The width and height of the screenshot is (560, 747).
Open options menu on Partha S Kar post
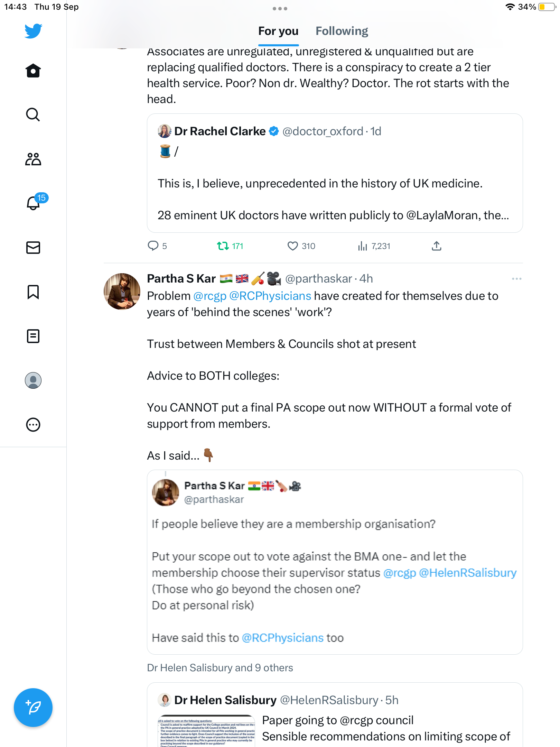(x=516, y=279)
